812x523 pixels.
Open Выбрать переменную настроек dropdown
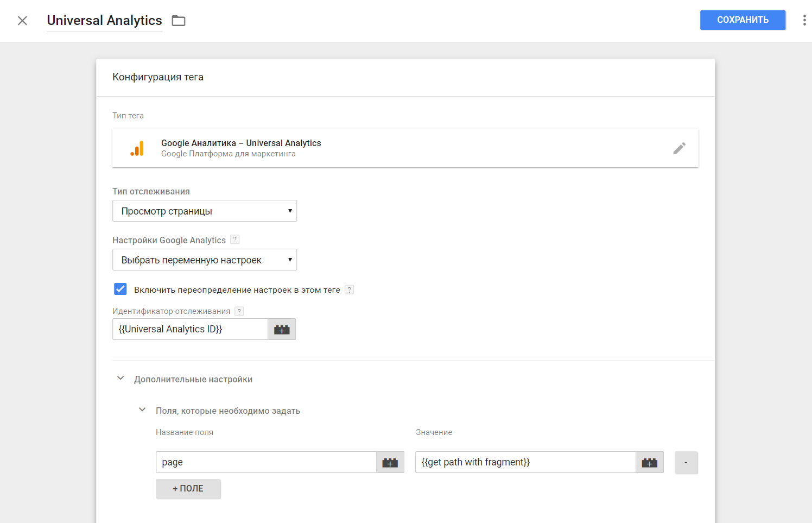point(205,260)
